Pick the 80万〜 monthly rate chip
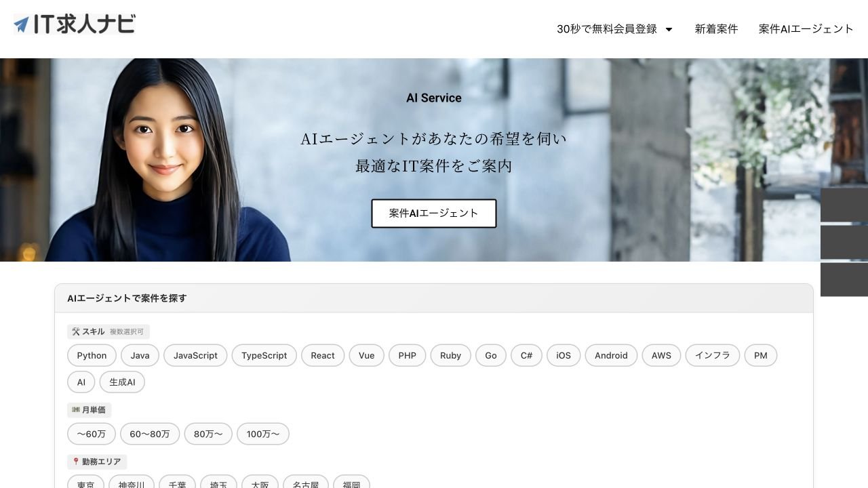This screenshot has width=868, height=488. click(208, 434)
